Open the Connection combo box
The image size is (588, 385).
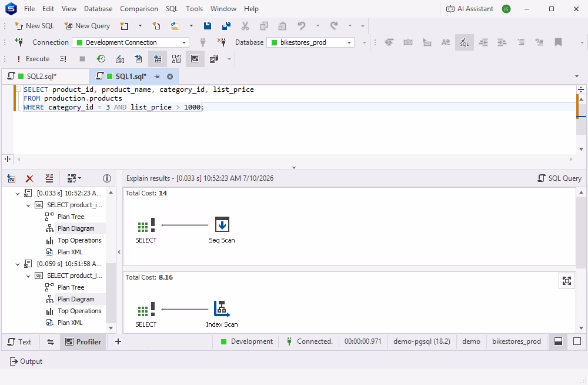click(131, 42)
